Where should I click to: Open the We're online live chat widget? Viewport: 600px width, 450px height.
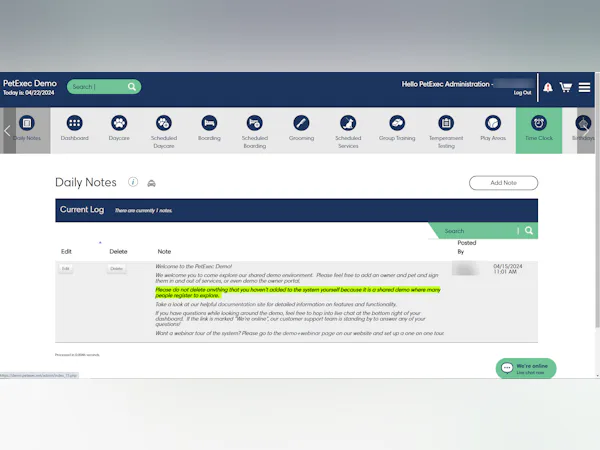[x=526, y=368]
